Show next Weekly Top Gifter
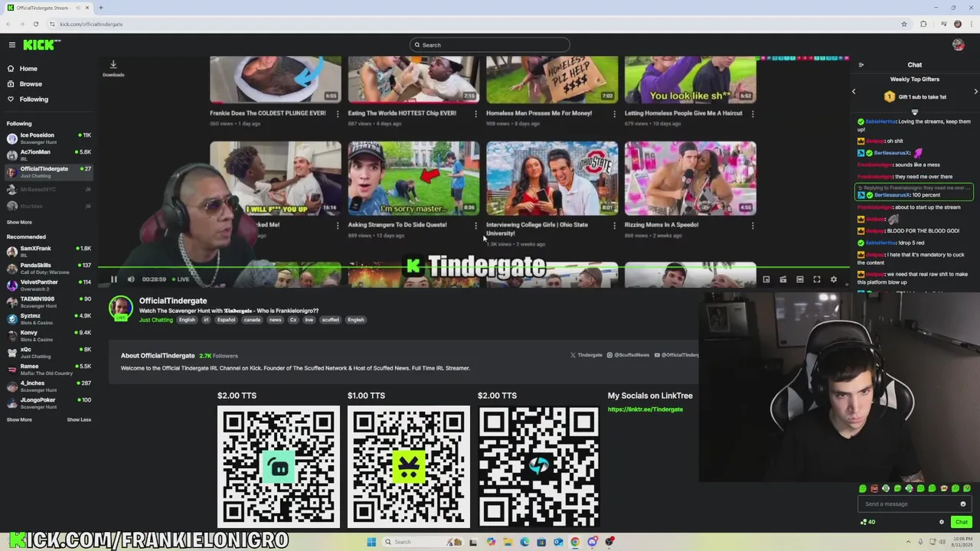Viewport: 980px width, 551px height. [975, 92]
